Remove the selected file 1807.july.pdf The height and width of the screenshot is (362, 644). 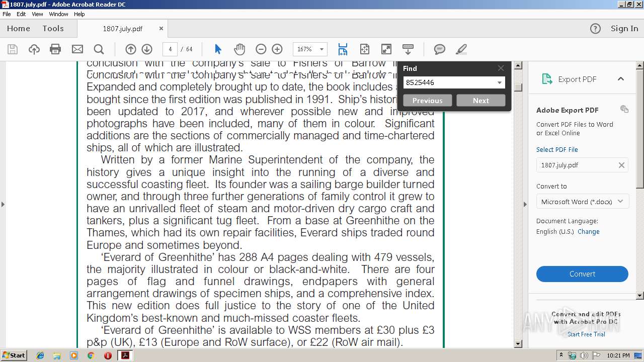point(621,165)
